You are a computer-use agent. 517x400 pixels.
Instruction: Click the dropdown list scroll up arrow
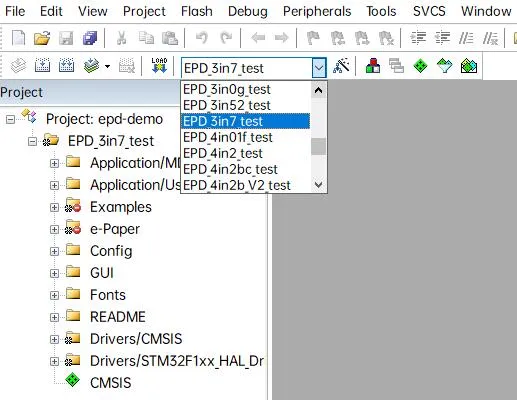pos(318,90)
